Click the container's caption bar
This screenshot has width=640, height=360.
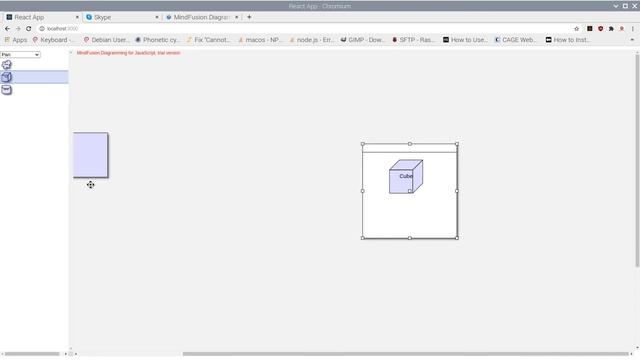[410, 148]
